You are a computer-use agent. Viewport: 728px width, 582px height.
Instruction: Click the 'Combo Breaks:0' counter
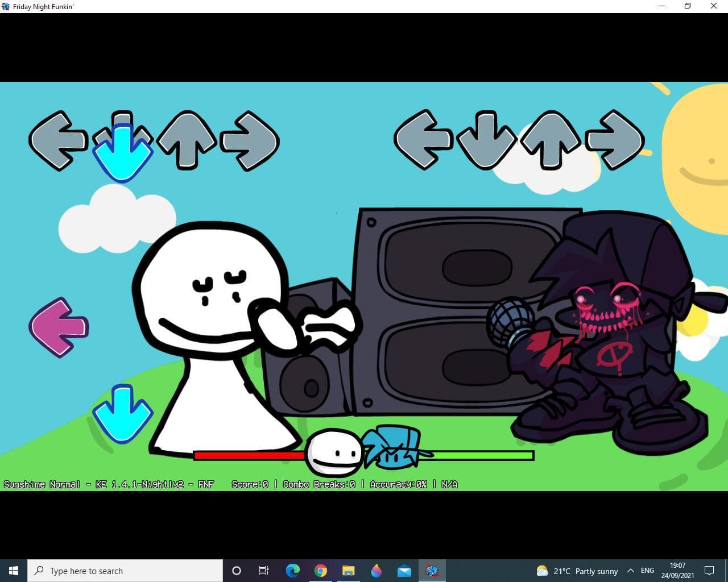click(319, 484)
